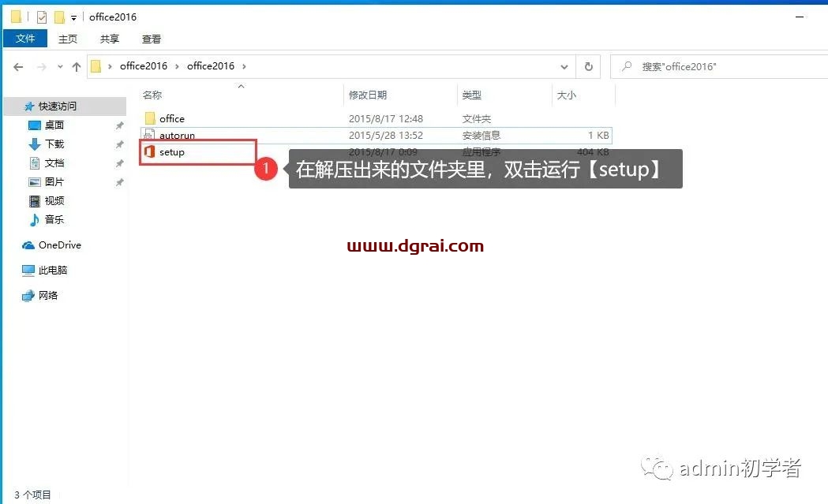The width and height of the screenshot is (828, 504).
Task: Click the 1 KB size of autorun
Action: pyautogui.click(x=598, y=136)
